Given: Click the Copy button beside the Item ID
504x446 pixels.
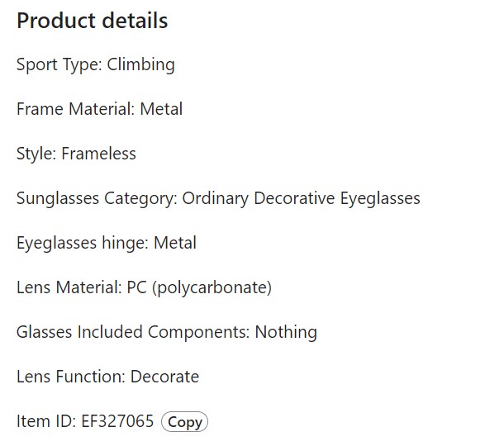Looking at the screenshot, I should [x=184, y=422].
